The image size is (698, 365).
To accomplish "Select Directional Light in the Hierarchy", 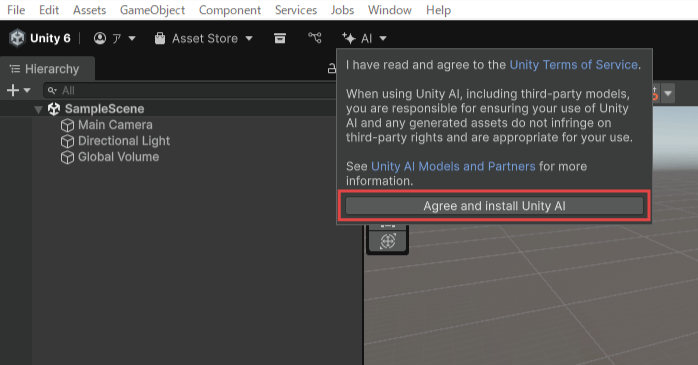I will tap(124, 141).
